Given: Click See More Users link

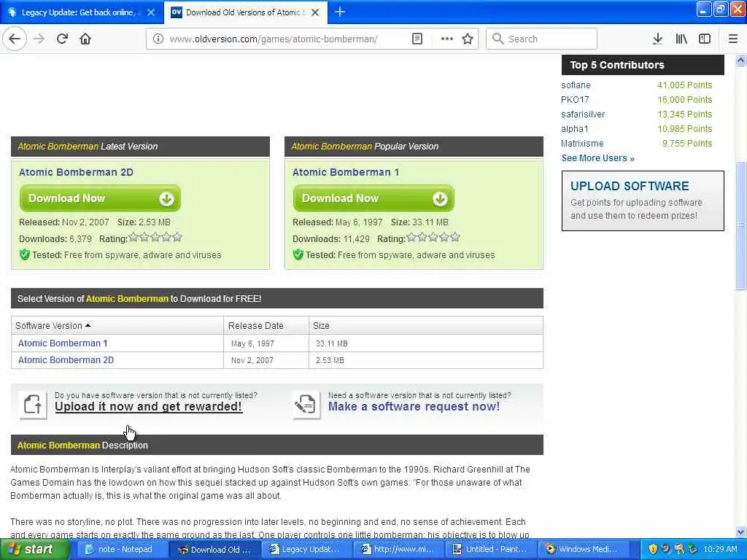Looking at the screenshot, I should point(597,158).
